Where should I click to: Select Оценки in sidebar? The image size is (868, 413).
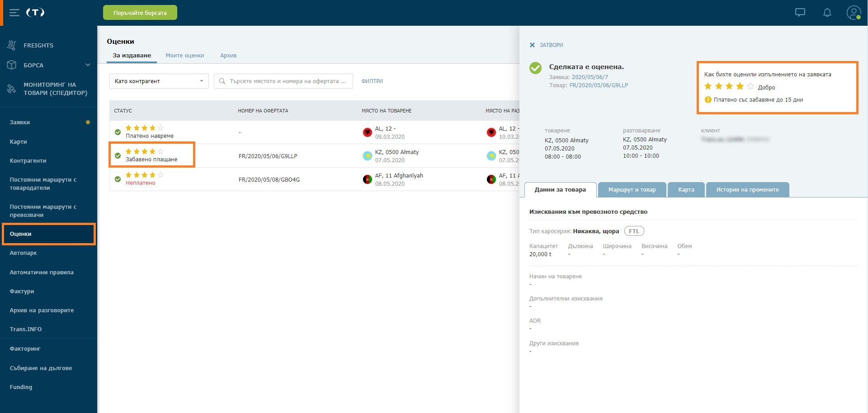tap(49, 234)
